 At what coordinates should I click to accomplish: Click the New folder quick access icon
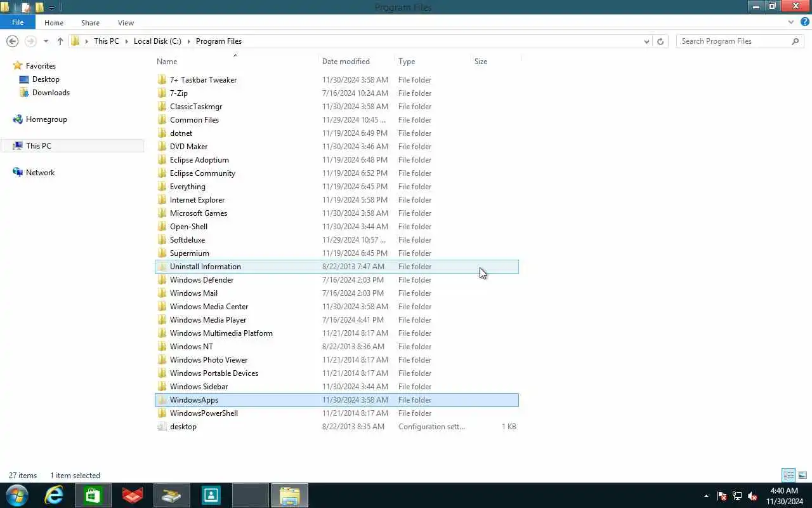(39, 8)
